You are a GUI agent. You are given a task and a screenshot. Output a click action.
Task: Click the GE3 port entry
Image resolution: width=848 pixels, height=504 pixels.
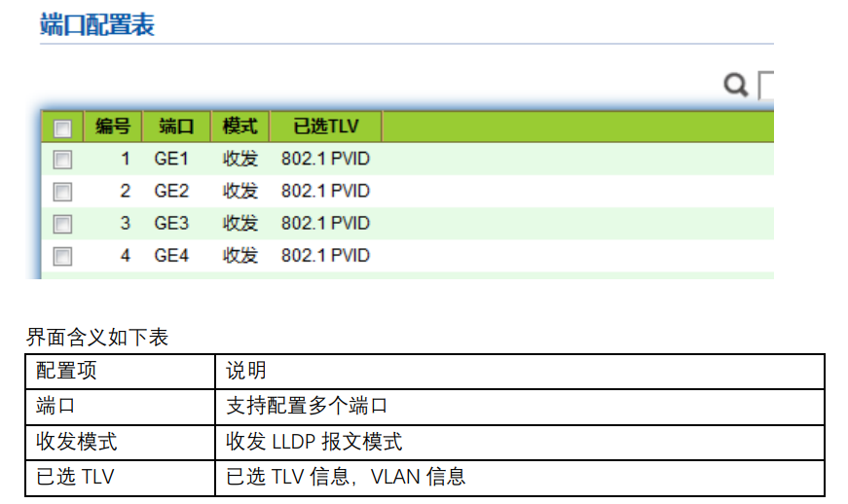tap(171, 223)
